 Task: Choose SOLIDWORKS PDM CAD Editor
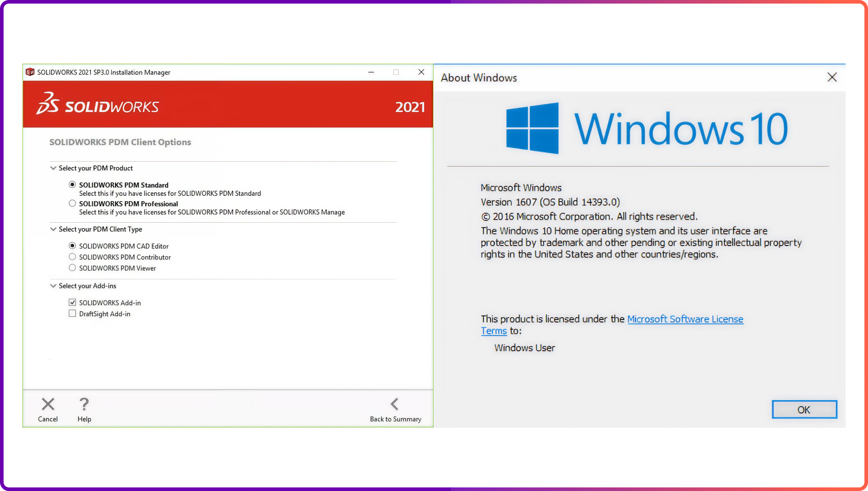tap(72, 245)
